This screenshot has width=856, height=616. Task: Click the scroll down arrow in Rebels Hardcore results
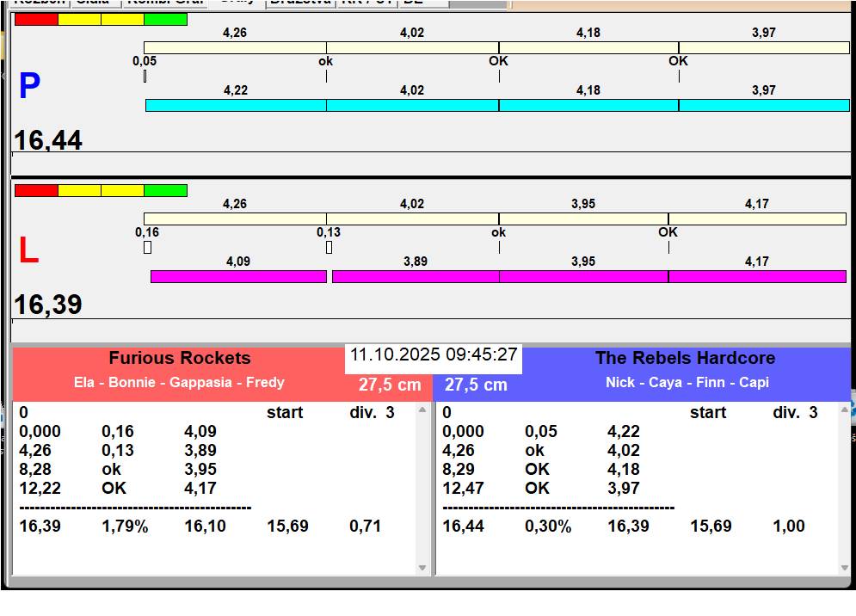(x=843, y=568)
